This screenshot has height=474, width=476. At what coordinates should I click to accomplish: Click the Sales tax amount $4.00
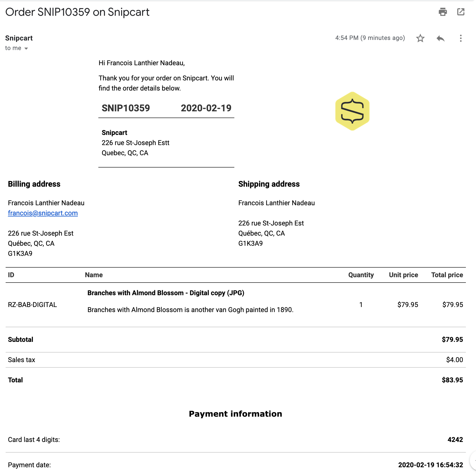pyautogui.click(x=454, y=360)
